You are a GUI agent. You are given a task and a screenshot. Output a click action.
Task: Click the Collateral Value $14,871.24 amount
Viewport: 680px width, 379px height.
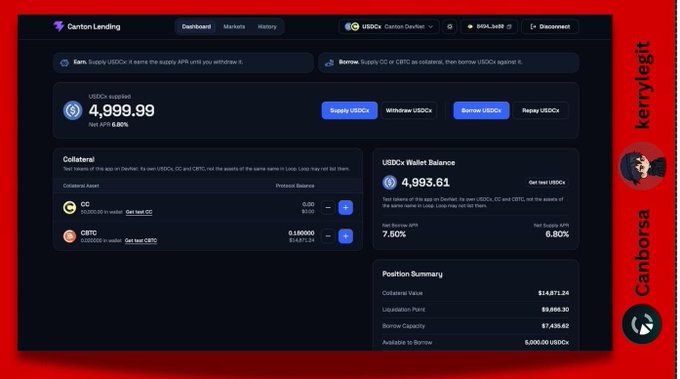tap(553, 293)
